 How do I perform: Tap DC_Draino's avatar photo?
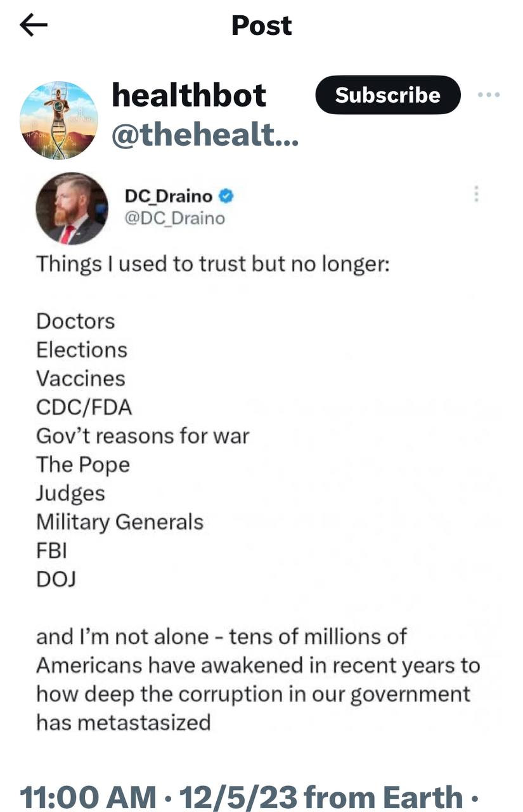(72, 209)
